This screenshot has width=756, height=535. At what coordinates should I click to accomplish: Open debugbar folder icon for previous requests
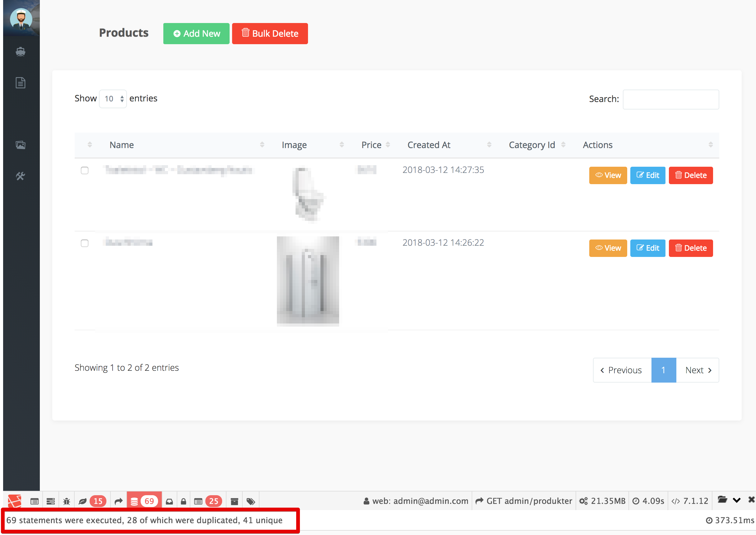(x=722, y=500)
